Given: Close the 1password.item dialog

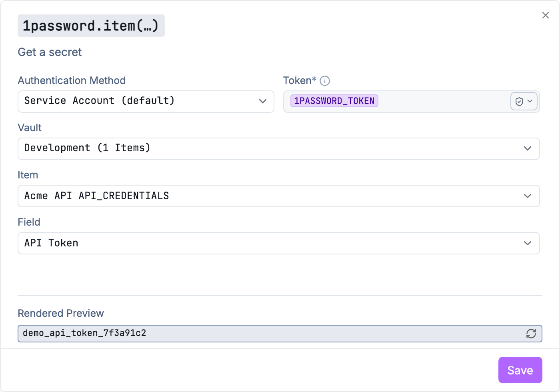Looking at the screenshot, I should pos(545,15).
